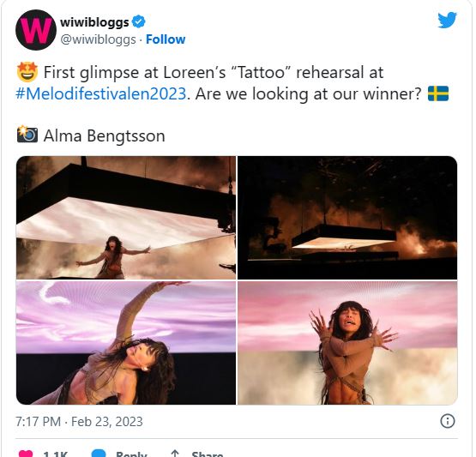Click the 1.1K likes count
This screenshot has width=476, height=457.
pos(55,454)
